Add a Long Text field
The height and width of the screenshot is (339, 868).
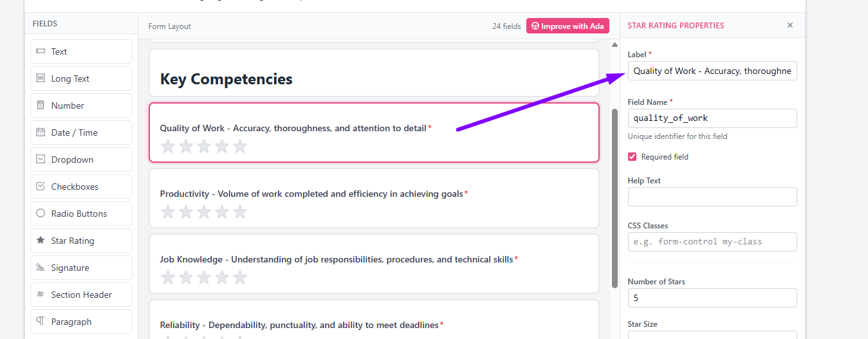coord(81,78)
